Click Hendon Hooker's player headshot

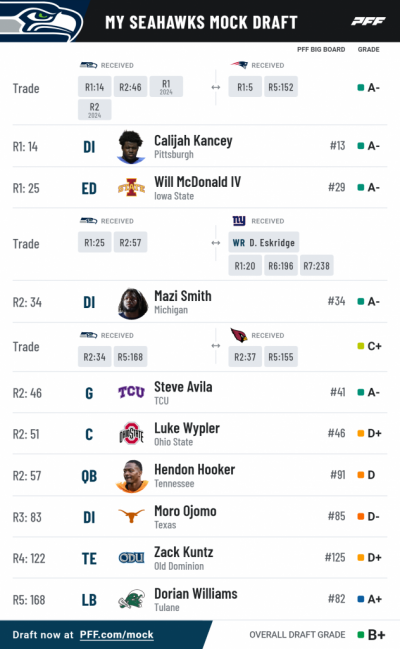click(132, 476)
